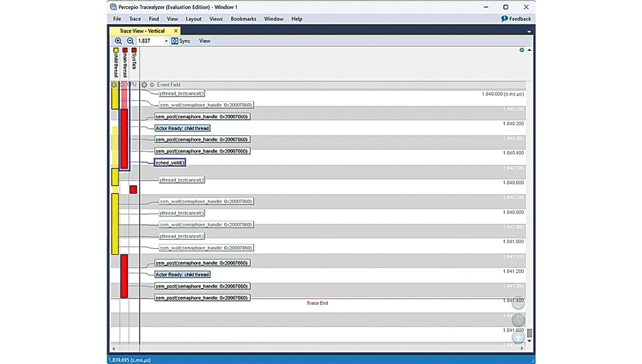Toggle the main thread red legend box
This screenshot has width=642, height=364.
click(x=125, y=50)
